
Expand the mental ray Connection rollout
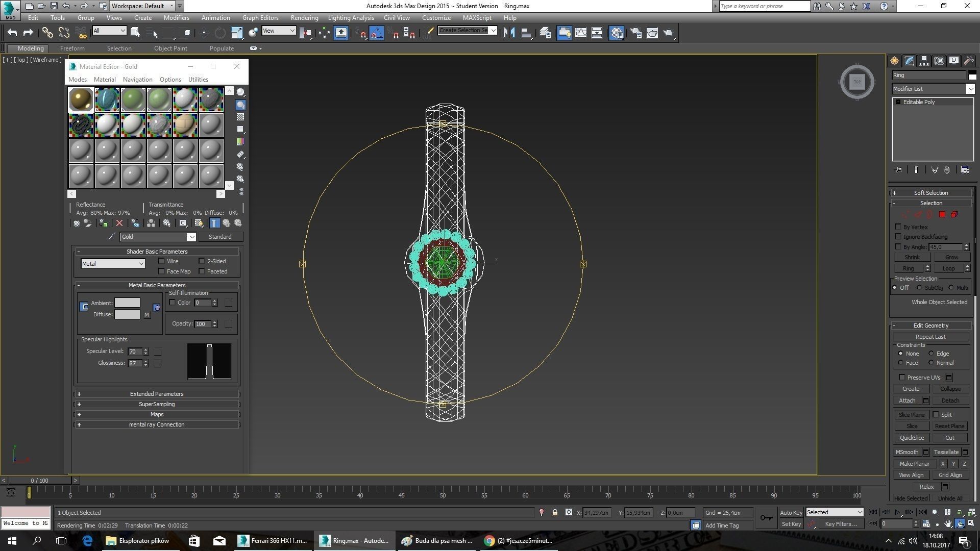click(157, 424)
